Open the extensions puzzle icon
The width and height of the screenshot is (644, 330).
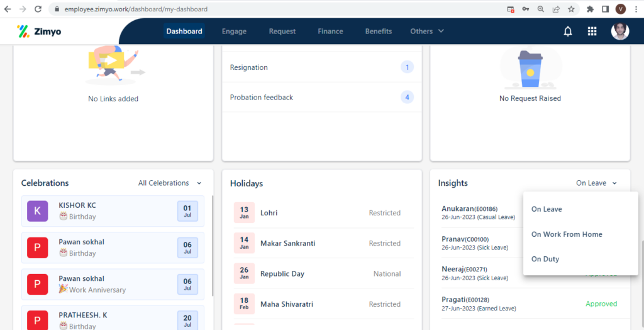click(x=590, y=9)
